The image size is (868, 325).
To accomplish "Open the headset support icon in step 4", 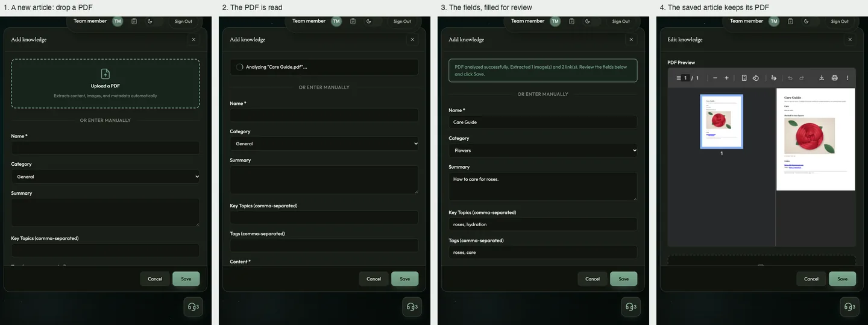I will [849, 306].
